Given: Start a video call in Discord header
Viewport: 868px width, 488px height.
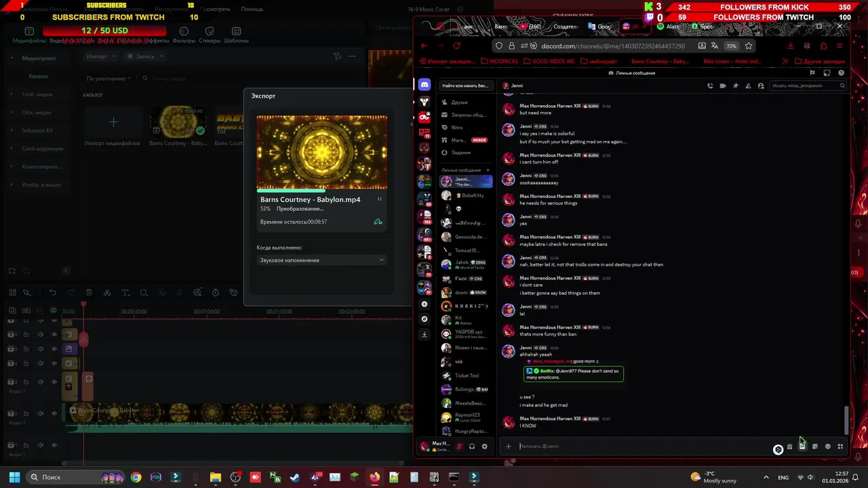Looking at the screenshot, I should pyautogui.click(x=722, y=86).
